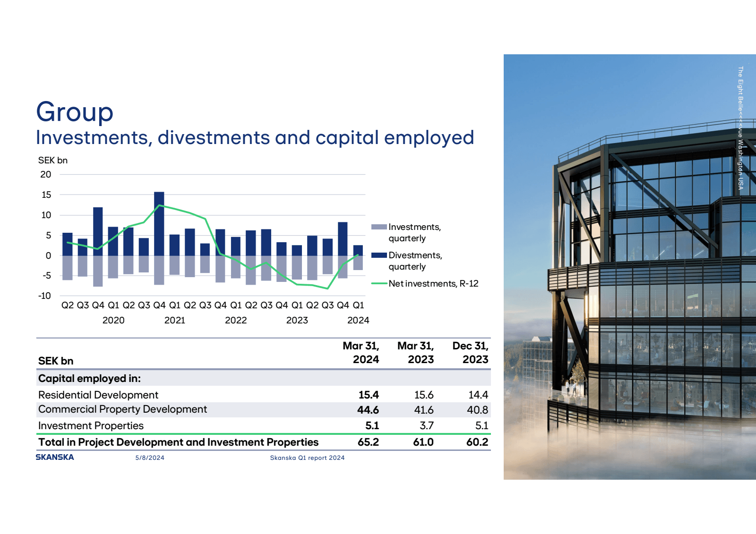
Task: Click the vertical photo caption 'The Eight Bellevue Washington USA'
Action: click(x=740, y=128)
